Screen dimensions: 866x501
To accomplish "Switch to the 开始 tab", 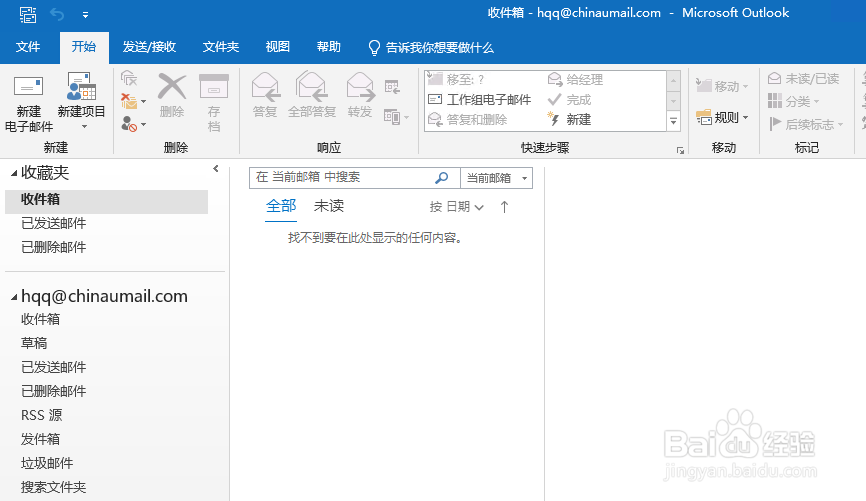I will click(84, 47).
